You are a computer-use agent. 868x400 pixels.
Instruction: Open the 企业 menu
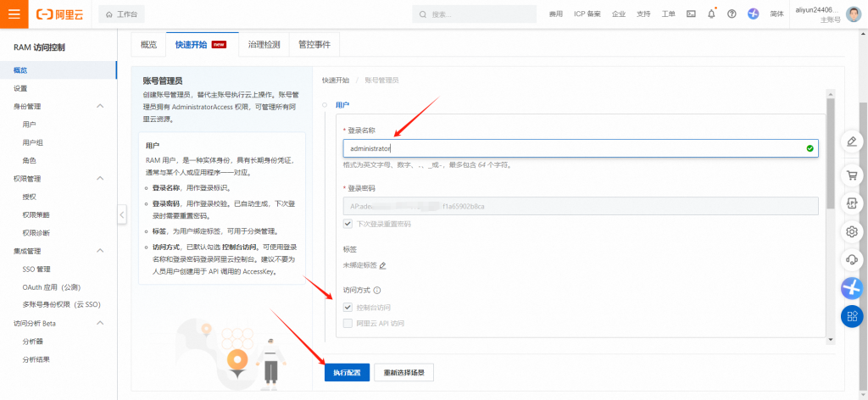coord(618,14)
